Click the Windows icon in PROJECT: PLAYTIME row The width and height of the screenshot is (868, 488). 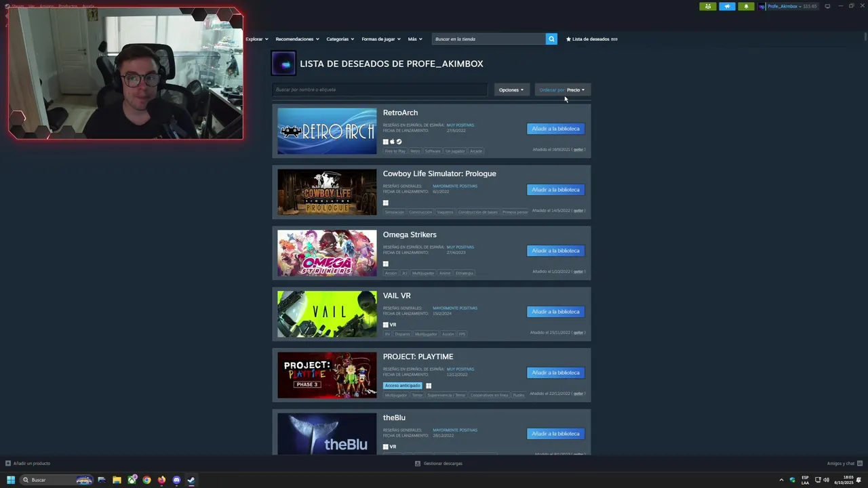click(429, 386)
